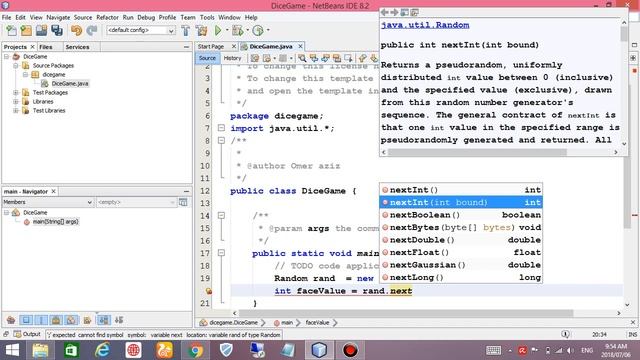The height and width of the screenshot is (360, 640).
Task: Click the Profile Project icon
Action: [258, 30]
